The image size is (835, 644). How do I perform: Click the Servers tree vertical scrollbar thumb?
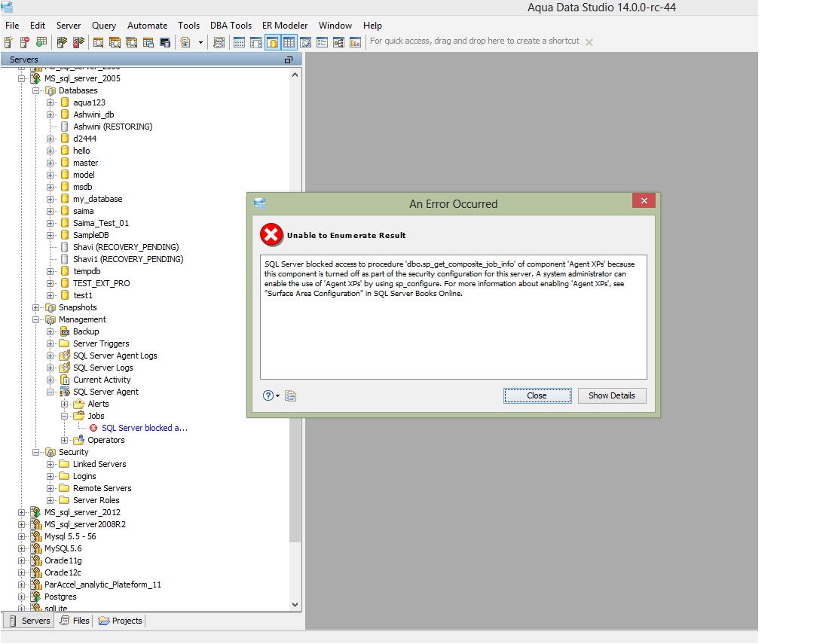tap(295, 313)
